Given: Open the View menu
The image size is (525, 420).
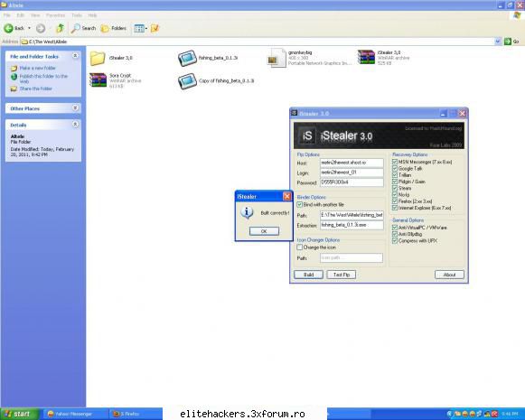Looking at the screenshot, I should click(x=35, y=15).
